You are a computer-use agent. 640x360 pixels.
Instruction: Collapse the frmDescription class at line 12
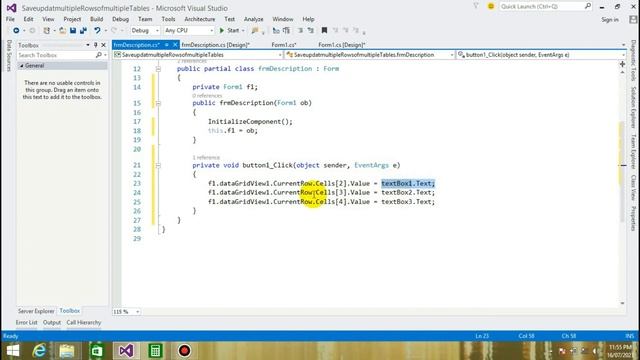tap(158, 69)
